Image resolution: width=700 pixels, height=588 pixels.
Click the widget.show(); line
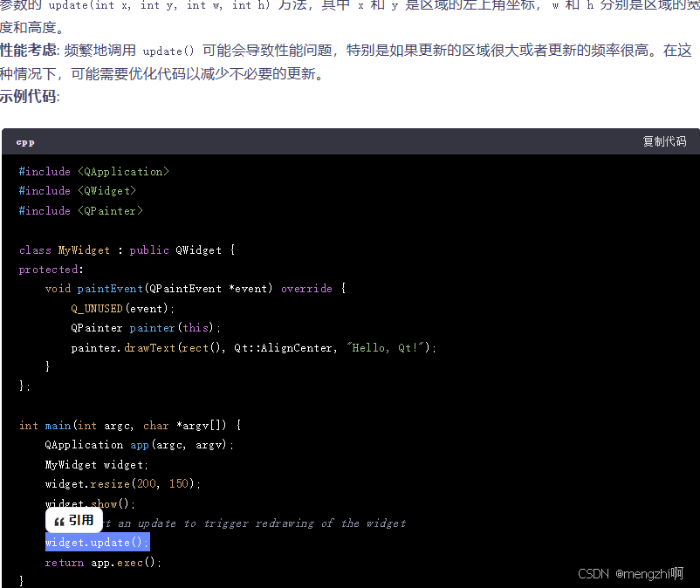pyautogui.click(x=90, y=503)
